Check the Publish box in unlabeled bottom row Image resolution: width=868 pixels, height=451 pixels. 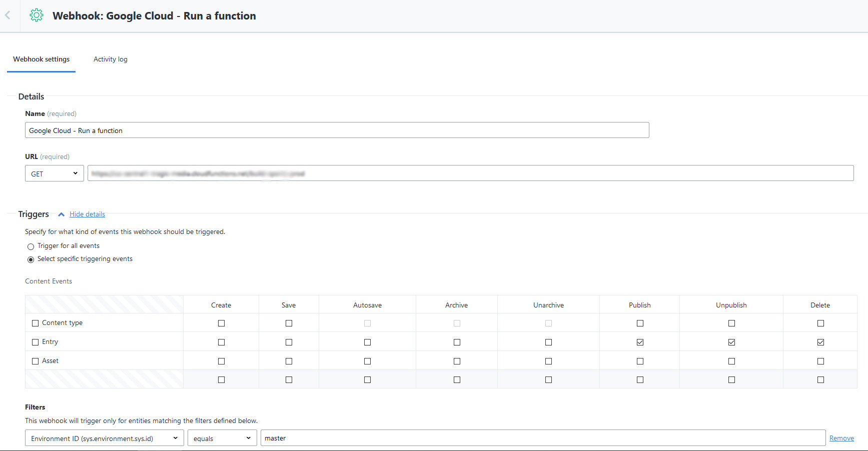pyautogui.click(x=640, y=379)
